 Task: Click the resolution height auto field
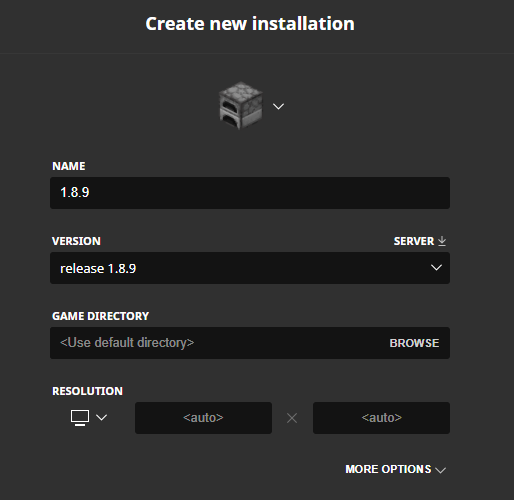(381, 418)
